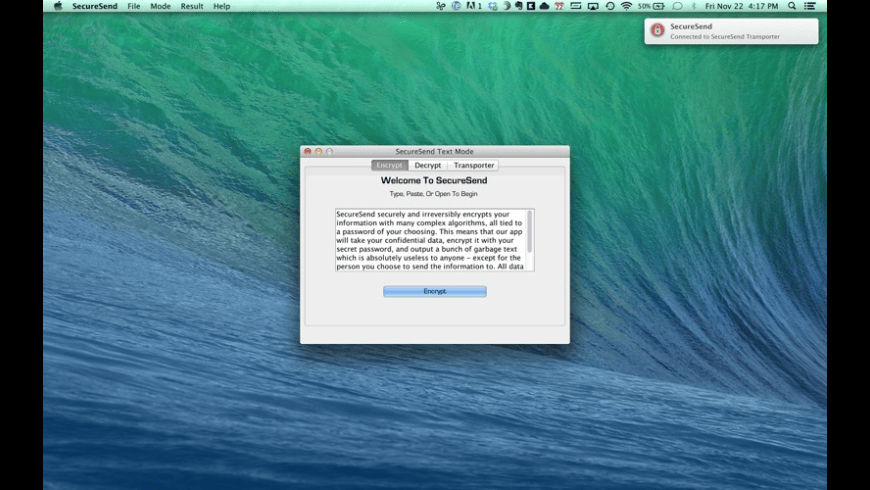Screen dimensions: 870x490
Task: Click the calendar 22 menu bar icon
Action: click(559, 6)
